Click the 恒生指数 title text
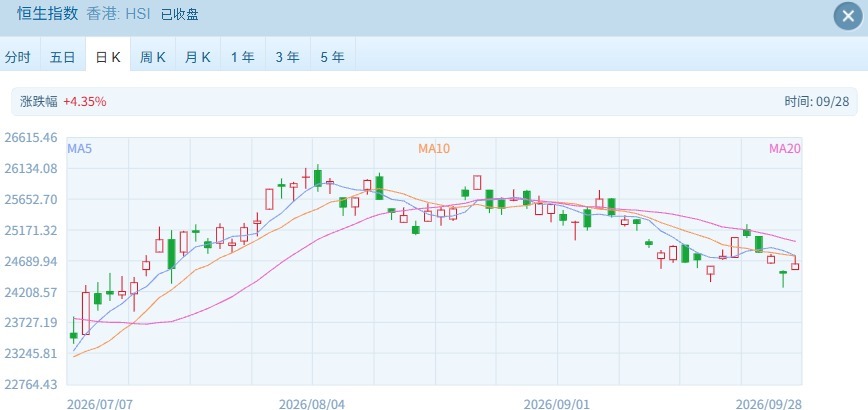Image resolution: width=868 pixels, height=410 pixels. tap(48, 14)
